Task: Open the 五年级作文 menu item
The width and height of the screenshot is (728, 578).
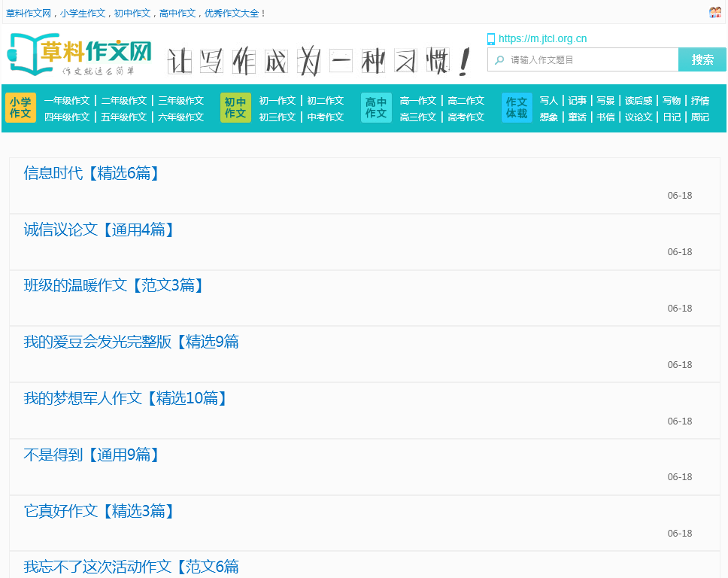Action: [124, 117]
